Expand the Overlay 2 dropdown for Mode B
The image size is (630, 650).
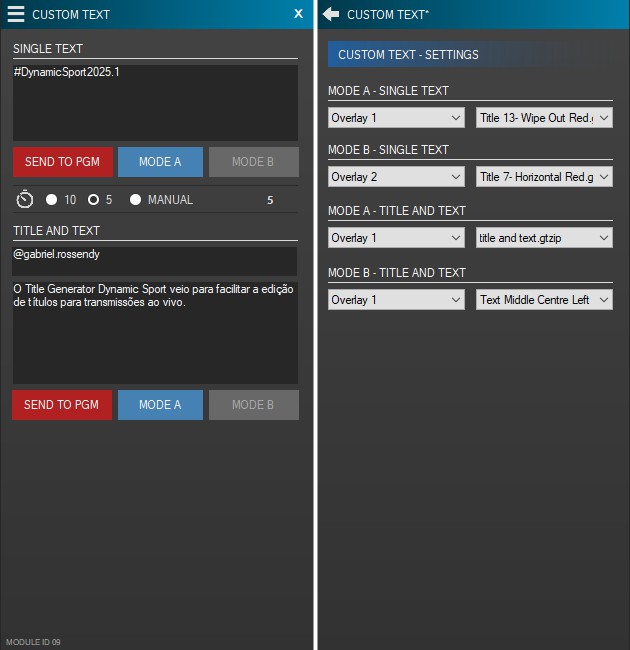396,177
